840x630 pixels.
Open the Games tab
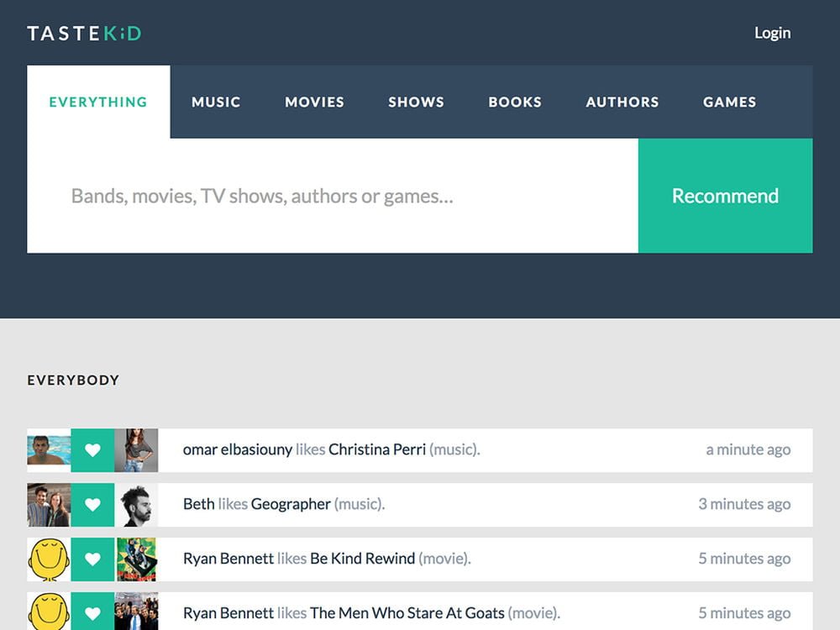[729, 102]
